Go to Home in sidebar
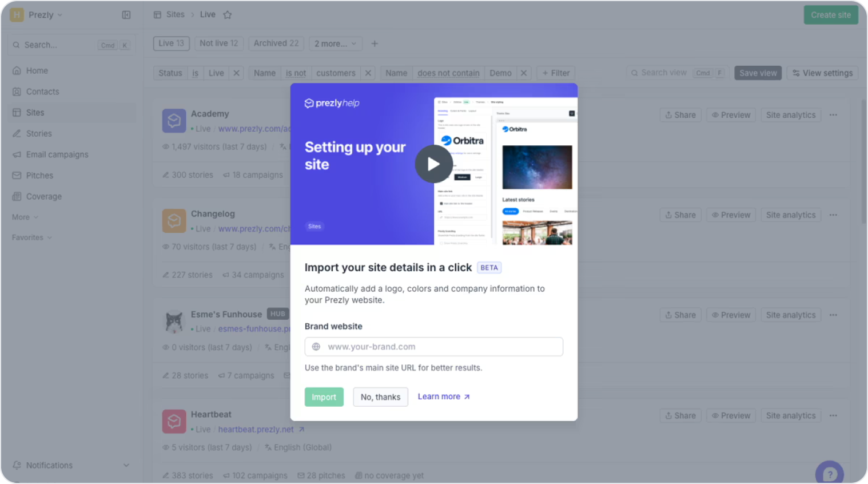This screenshot has height=484, width=868. [x=37, y=70]
